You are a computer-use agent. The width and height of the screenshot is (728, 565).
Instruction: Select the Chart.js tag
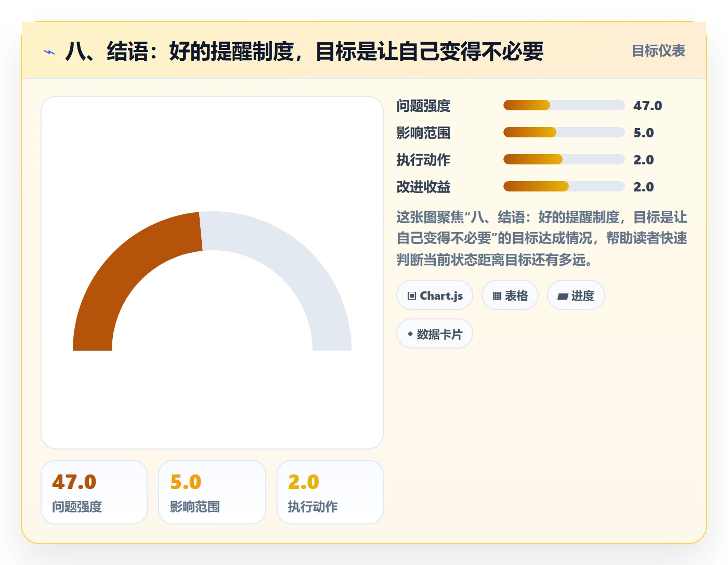(x=435, y=296)
